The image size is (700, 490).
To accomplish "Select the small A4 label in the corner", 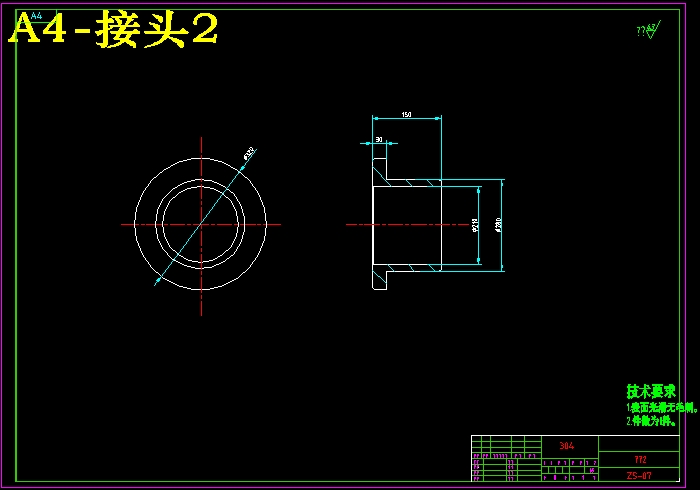I will pos(37,16).
